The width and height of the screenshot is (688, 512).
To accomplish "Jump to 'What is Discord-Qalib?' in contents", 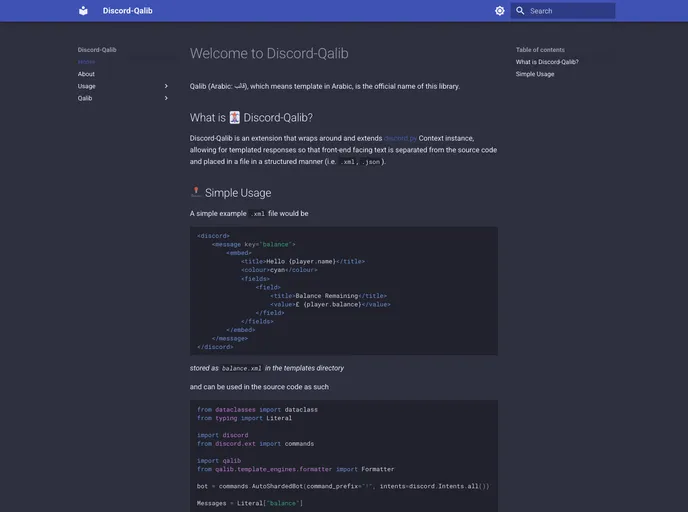I will click(x=547, y=62).
